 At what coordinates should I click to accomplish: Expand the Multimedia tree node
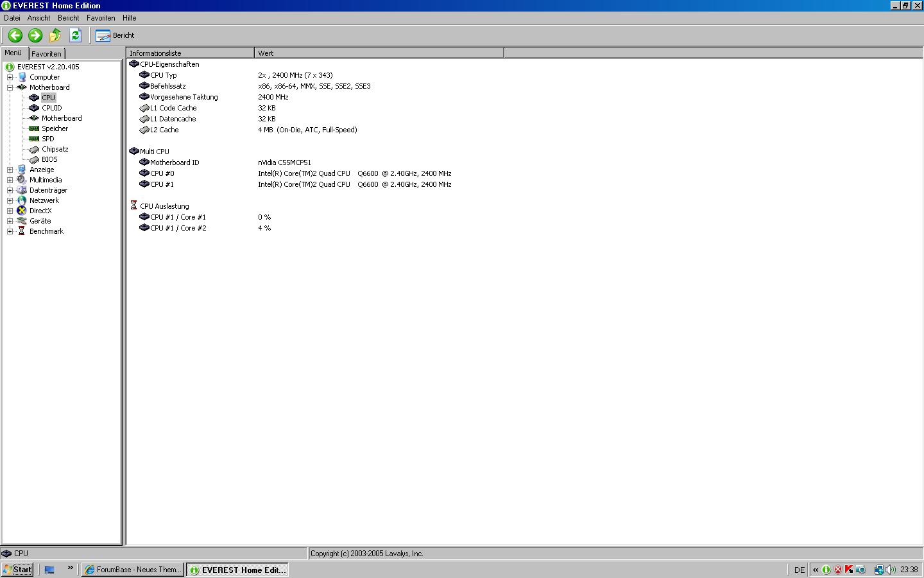tap(10, 180)
